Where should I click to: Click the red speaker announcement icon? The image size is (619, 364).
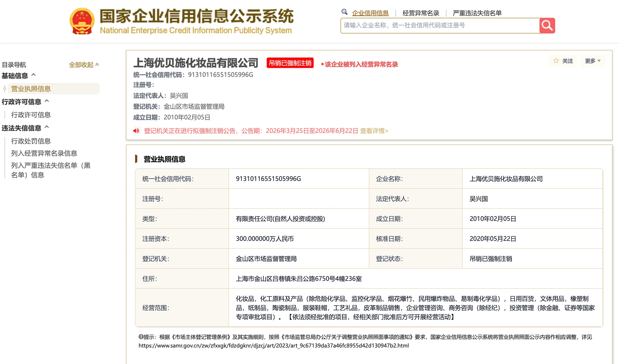pyautogui.click(x=136, y=131)
